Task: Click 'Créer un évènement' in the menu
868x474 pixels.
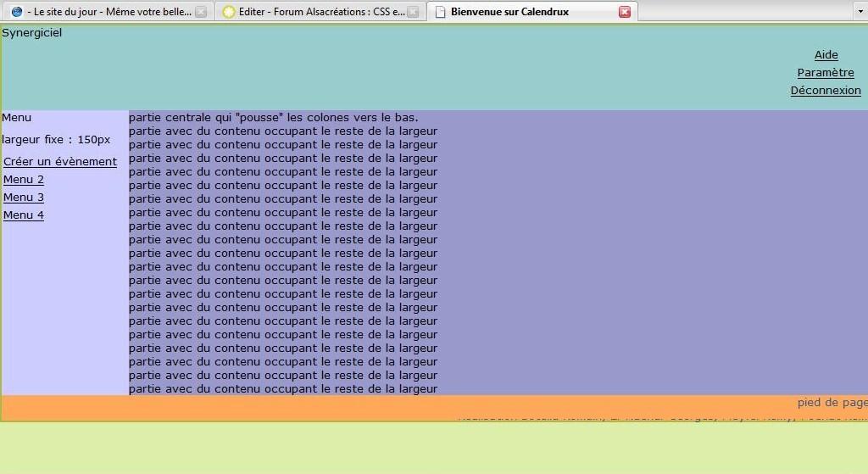Action: point(60,162)
